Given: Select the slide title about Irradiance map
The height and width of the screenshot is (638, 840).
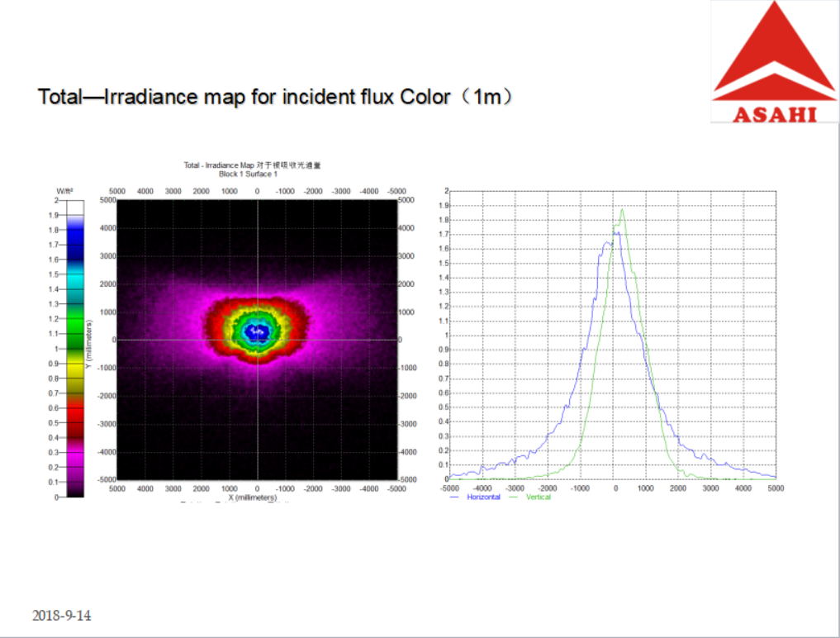Looking at the screenshot, I should pos(280,97).
